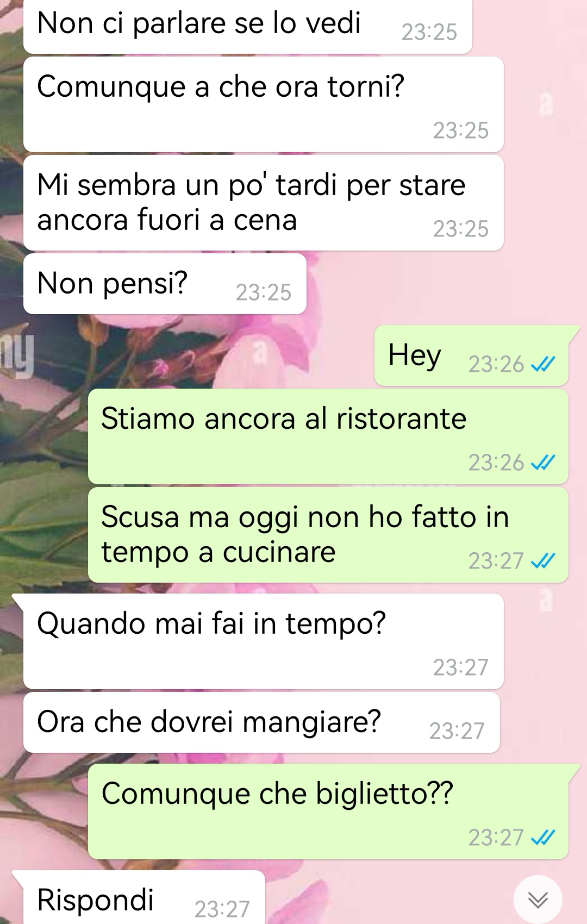The width and height of the screenshot is (587, 924).
Task: Tap 'Scusa ma oggi non ho fatto' message
Action: click(328, 535)
